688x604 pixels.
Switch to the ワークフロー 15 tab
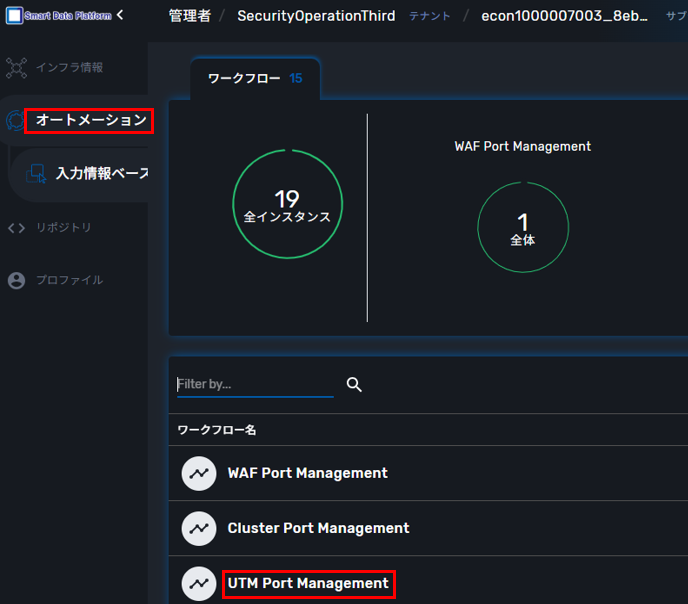tap(255, 79)
